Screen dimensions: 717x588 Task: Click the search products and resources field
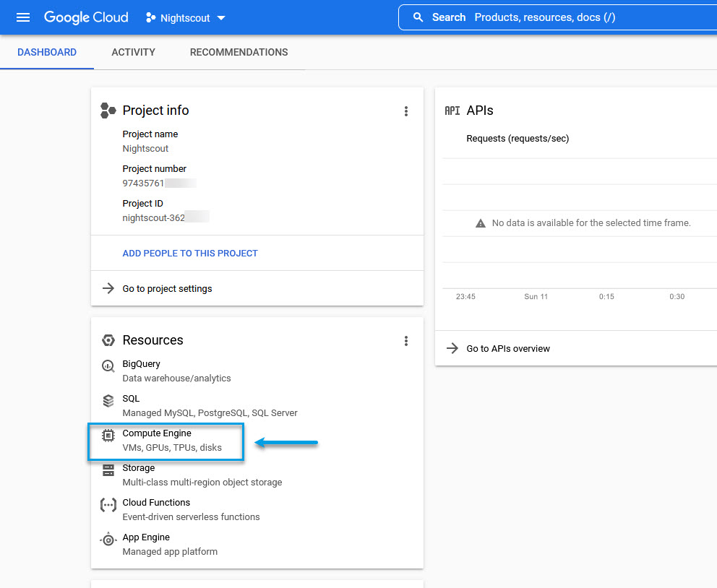[x=578, y=17]
